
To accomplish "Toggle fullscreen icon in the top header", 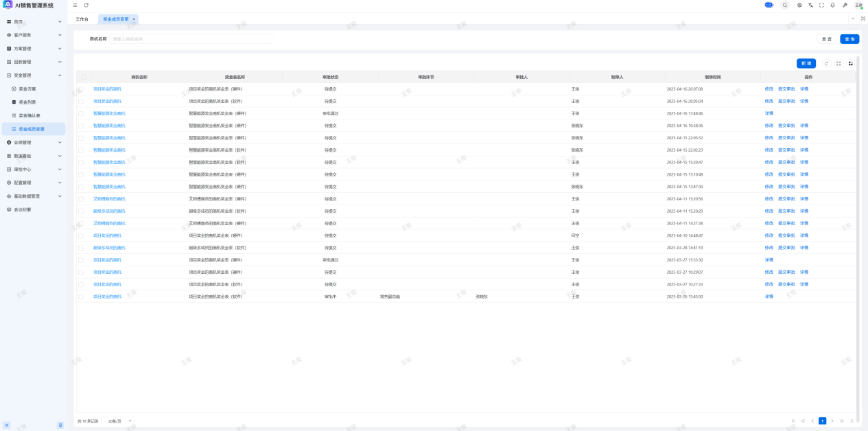I will 821,5.
